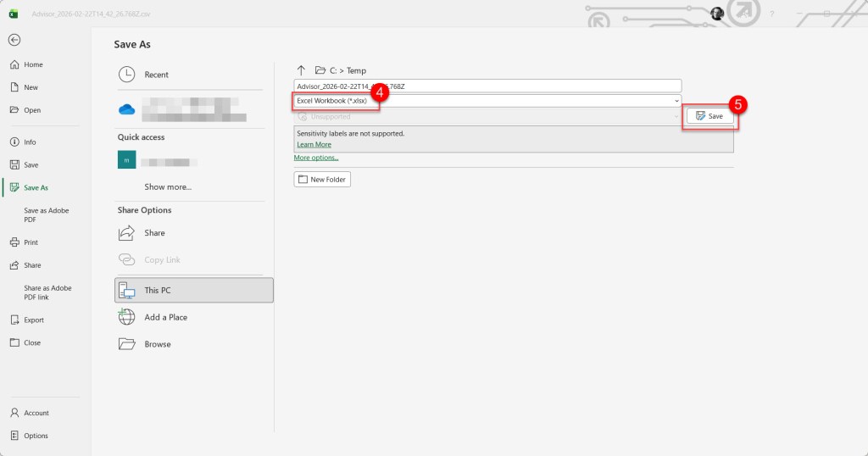Click the Share arrow icon under Share Options
This screenshot has height=456, width=868.
(x=126, y=233)
